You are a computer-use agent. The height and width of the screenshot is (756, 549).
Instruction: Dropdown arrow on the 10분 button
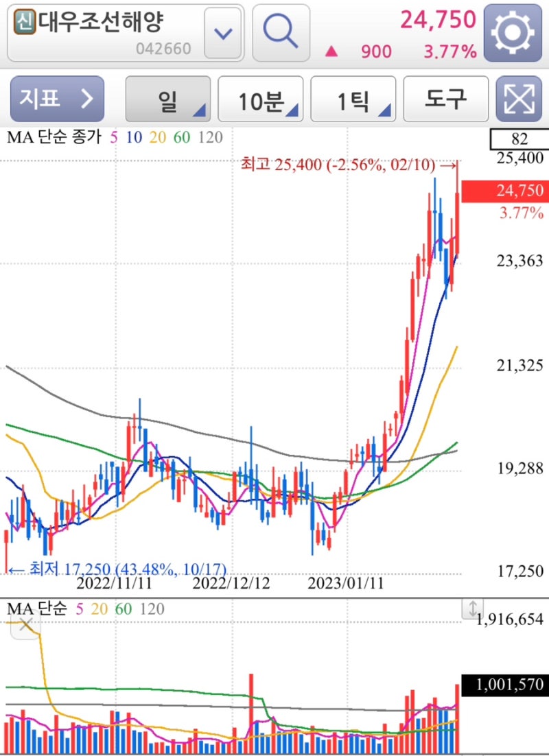pyautogui.click(x=292, y=111)
